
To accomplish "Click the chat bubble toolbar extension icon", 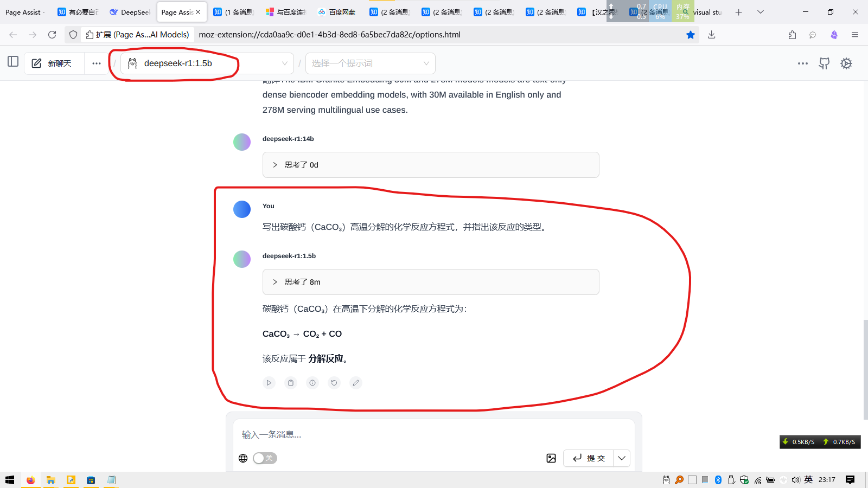I will pos(813,35).
